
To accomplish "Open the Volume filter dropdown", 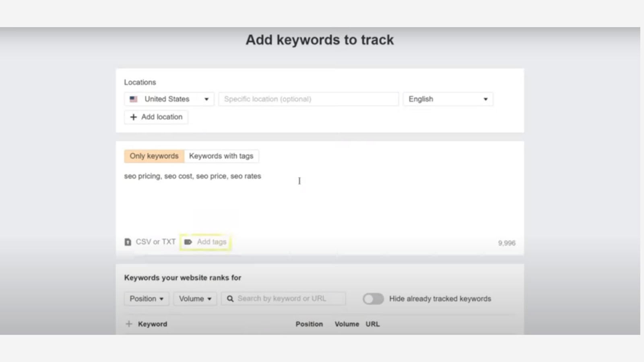I will pos(195,299).
